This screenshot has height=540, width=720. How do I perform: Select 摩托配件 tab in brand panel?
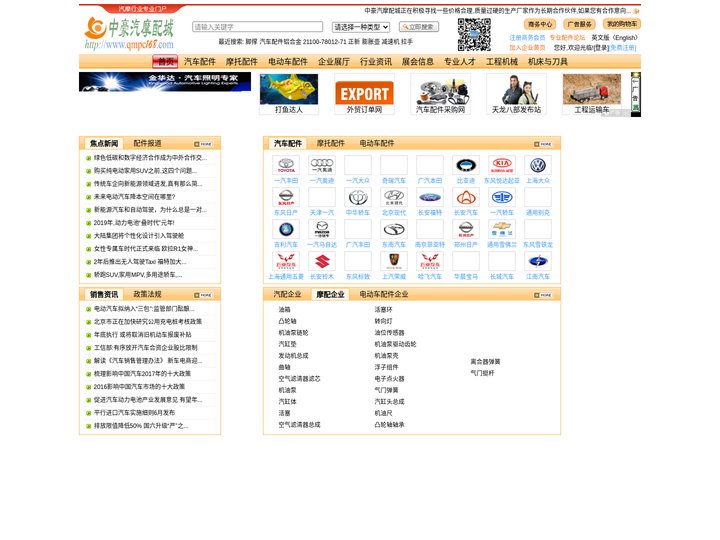(331, 143)
